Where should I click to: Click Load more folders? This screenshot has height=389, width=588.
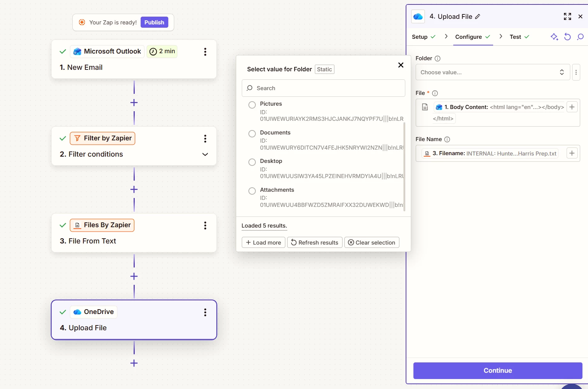coord(264,243)
